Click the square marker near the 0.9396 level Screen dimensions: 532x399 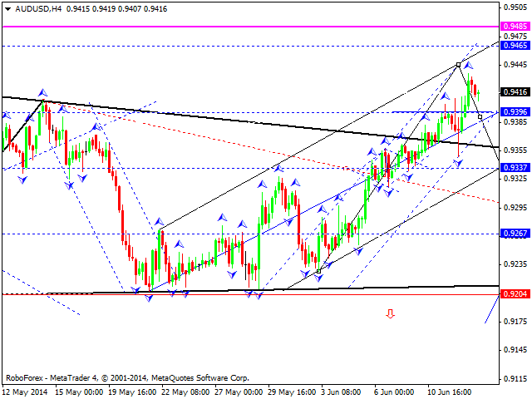coord(480,116)
